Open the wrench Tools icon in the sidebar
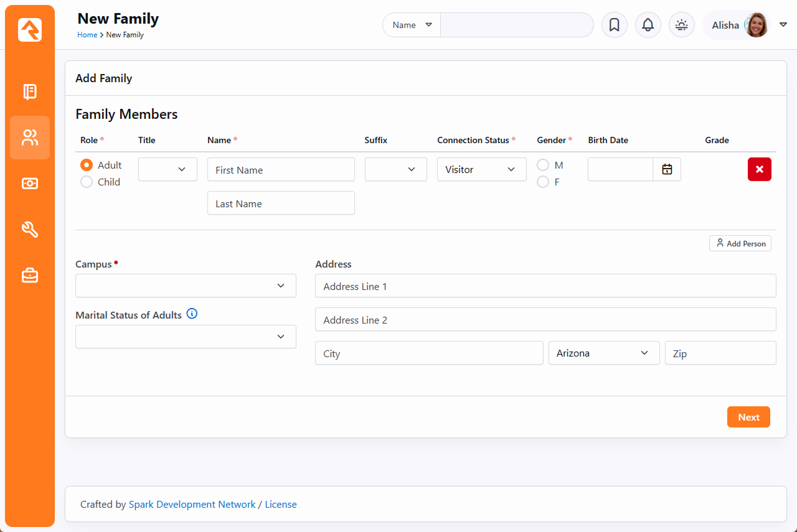 (x=30, y=230)
